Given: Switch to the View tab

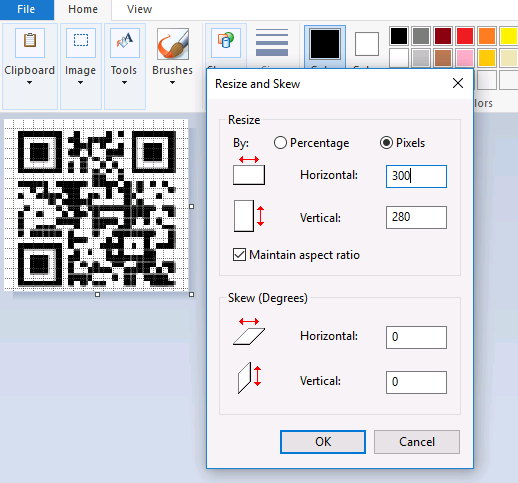Looking at the screenshot, I should 139,9.
